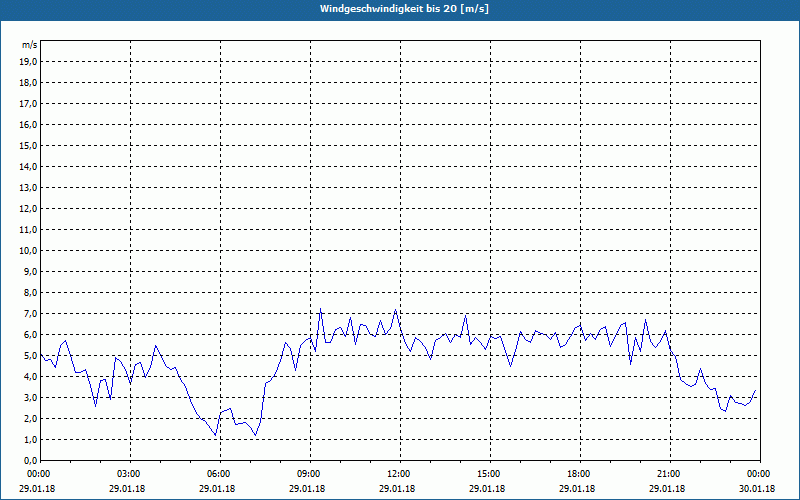Select the '17,0' y-axis value

[x=29, y=104]
